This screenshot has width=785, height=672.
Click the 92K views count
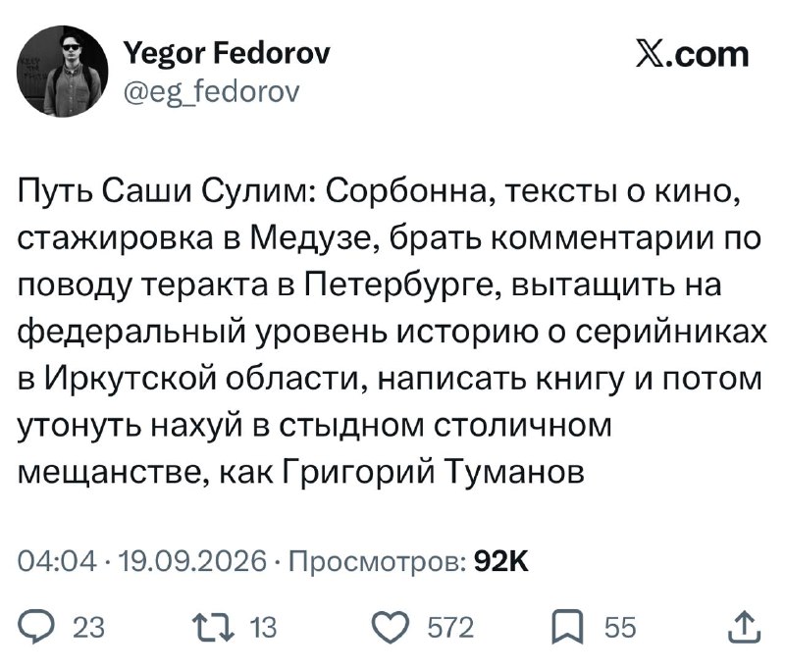(500, 560)
